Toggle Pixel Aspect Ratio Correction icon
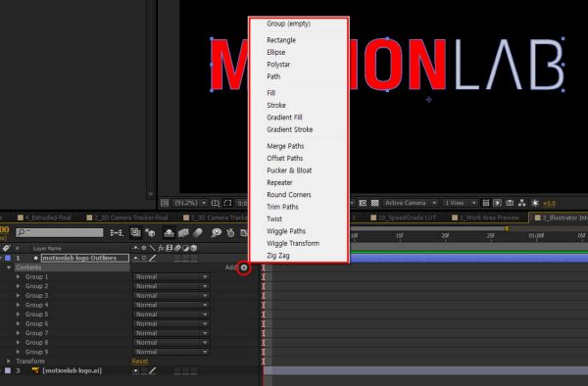Viewport: 588px width, 386px height. [x=486, y=203]
